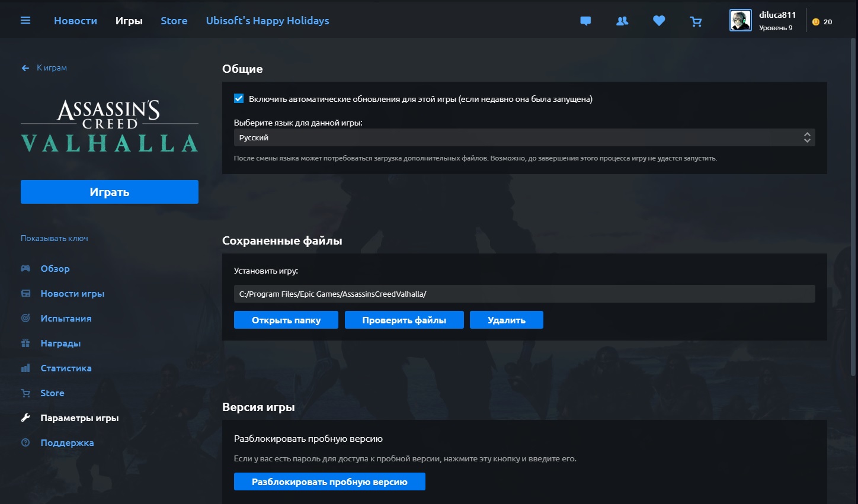Open the chat messages icon
This screenshot has width=858, height=504.
point(585,21)
